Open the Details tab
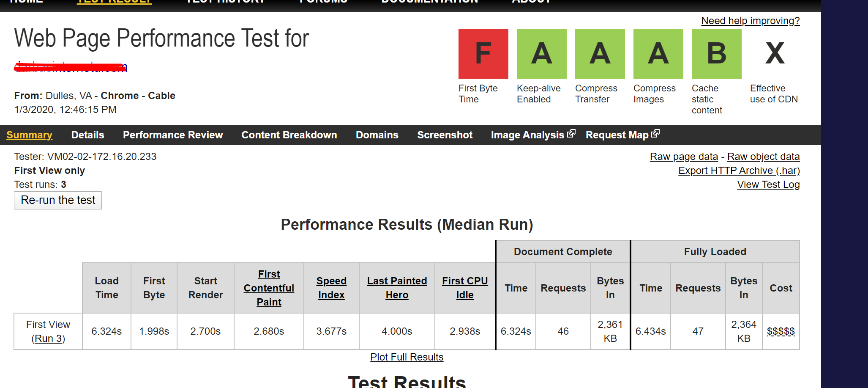Screen dimensions: 868x388 tap(87, 135)
